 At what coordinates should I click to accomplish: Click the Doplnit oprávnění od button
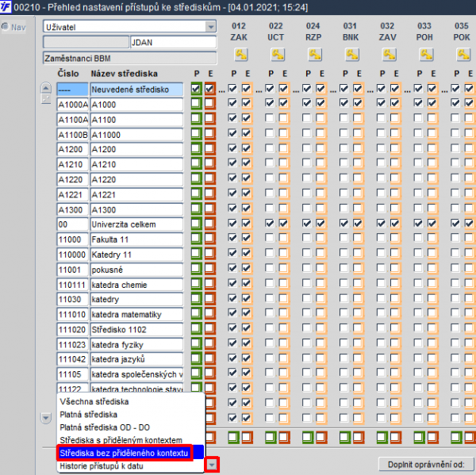[426, 465]
